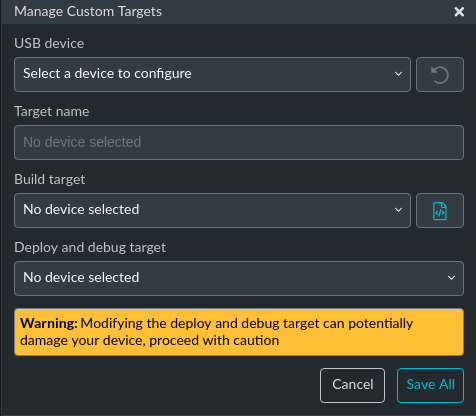
Task: Click the 'Manage Custom Targets' dialog title
Action: pos(88,12)
